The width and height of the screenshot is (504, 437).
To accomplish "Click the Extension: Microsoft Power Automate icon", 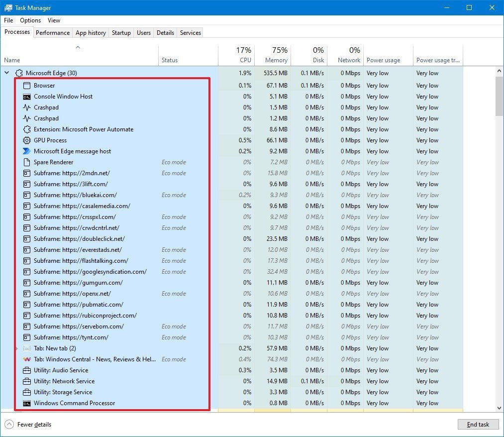I will click(x=26, y=129).
